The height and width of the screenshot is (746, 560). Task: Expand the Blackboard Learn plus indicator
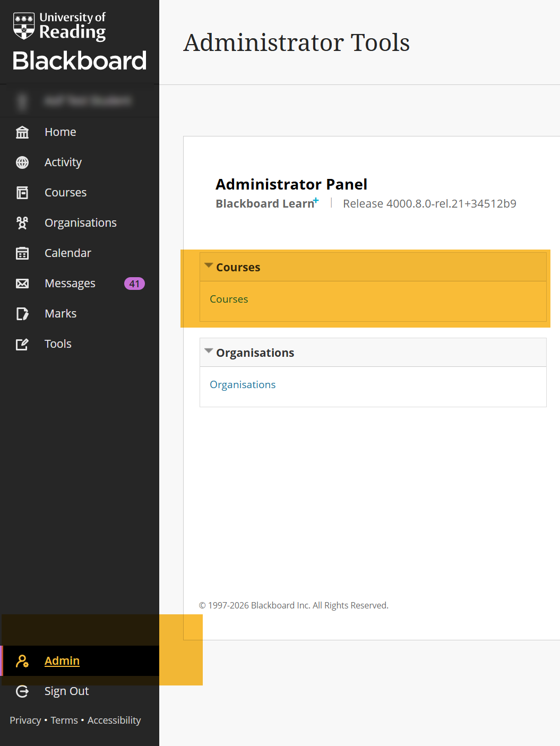315,199
